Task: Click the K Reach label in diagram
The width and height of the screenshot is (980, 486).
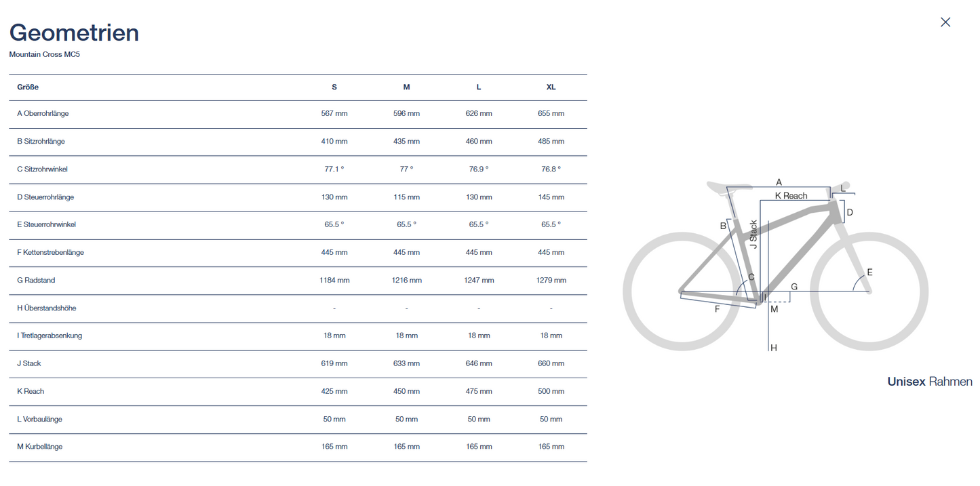Action: coord(791,196)
